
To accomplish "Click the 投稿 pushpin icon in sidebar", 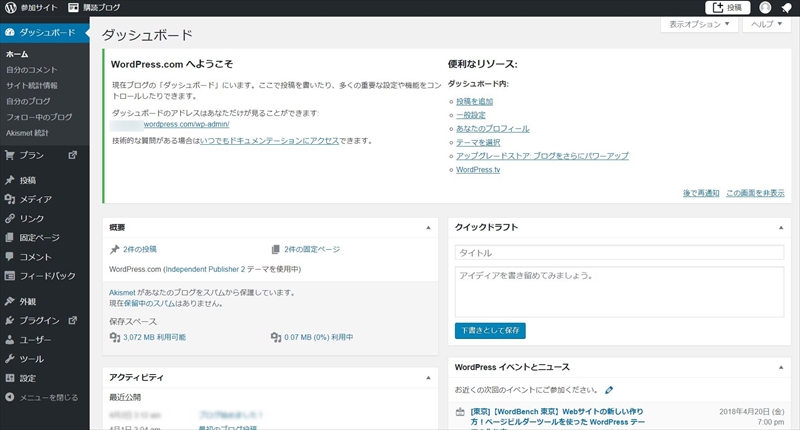I will pos(9,180).
